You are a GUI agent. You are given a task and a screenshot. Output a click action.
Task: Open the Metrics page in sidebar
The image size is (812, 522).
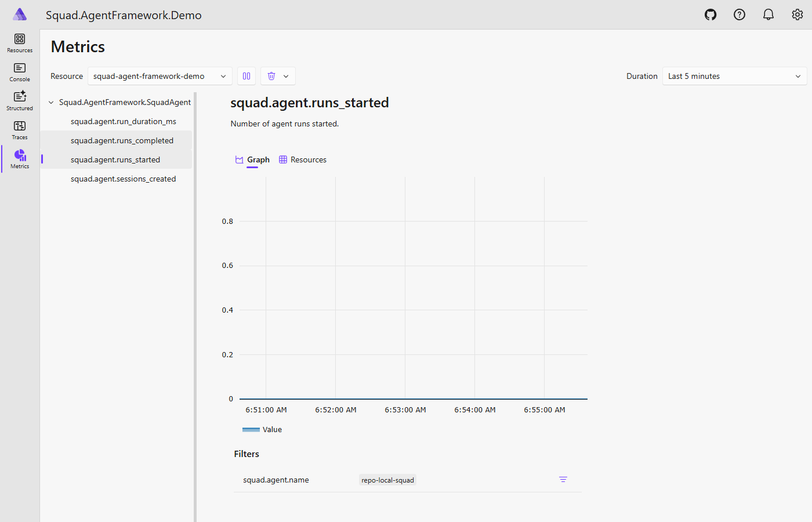tap(20, 159)
